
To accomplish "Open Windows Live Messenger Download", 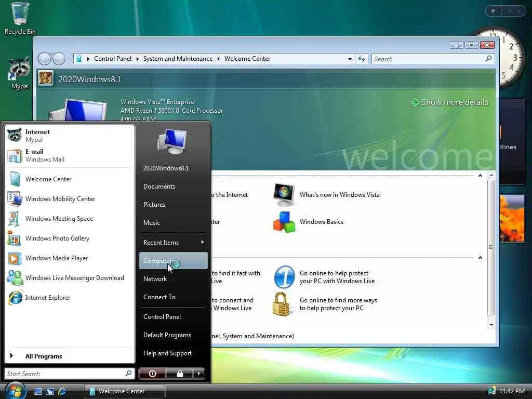I will (70, 277).
